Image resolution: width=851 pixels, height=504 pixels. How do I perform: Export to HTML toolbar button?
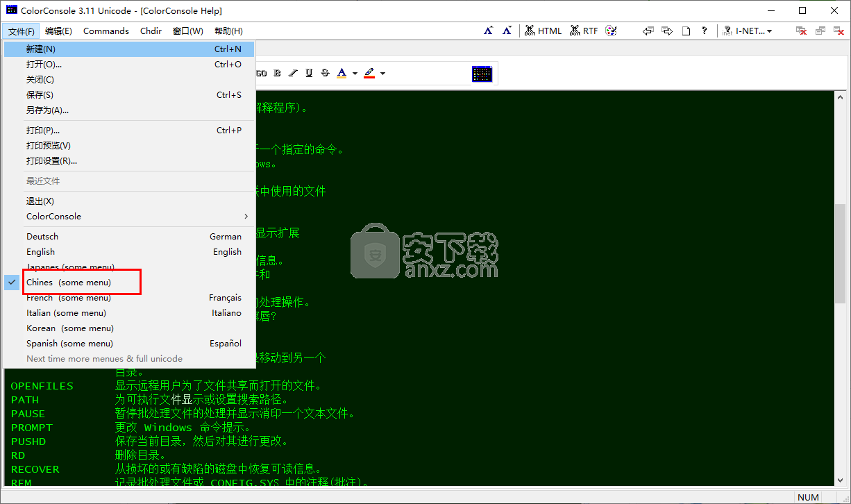tap(543, 31)
